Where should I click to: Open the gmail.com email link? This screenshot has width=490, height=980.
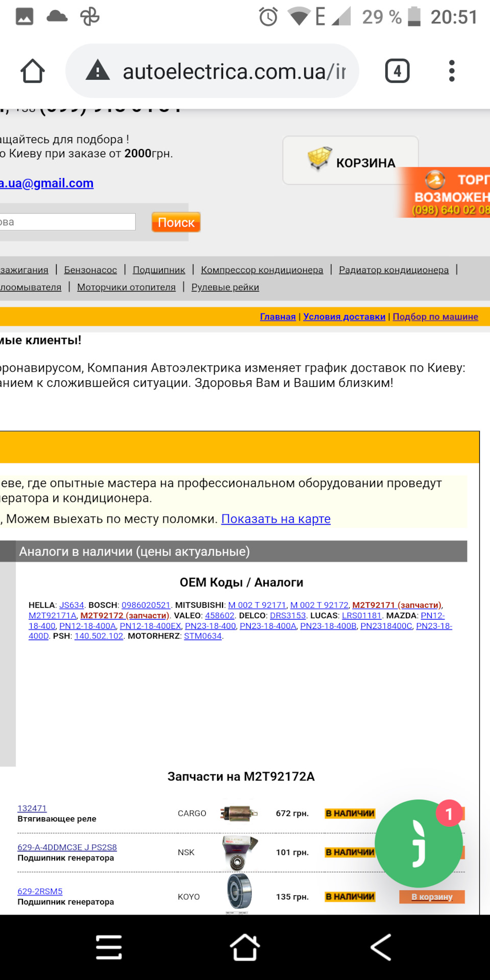point(47,183)
